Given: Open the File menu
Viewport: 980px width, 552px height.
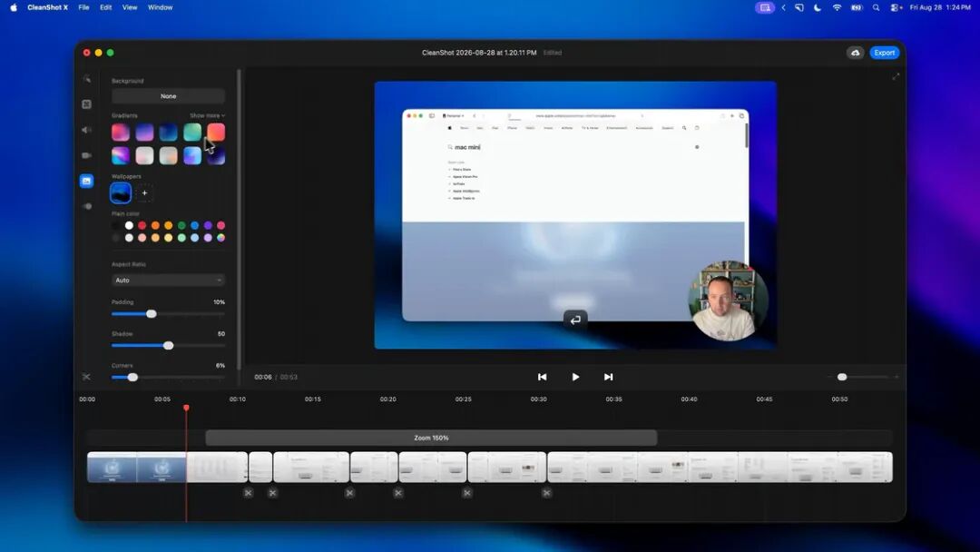Looking at the screenshot, I should tap(83, 7).
